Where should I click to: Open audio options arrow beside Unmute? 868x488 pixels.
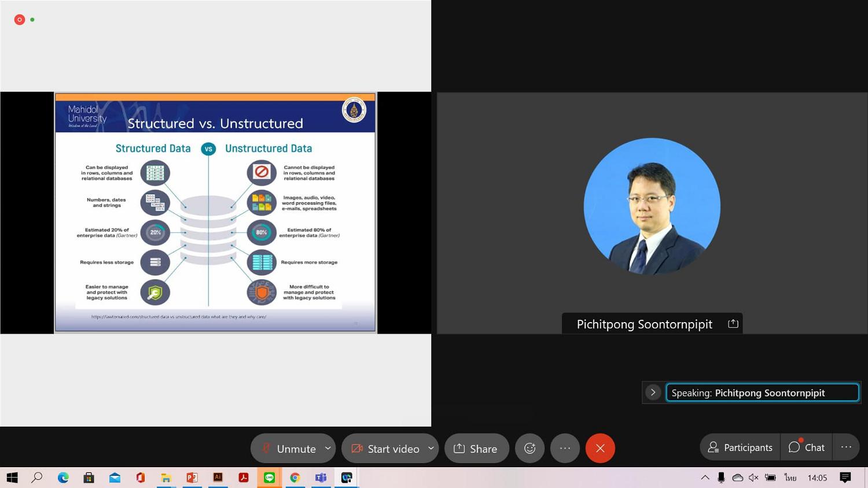pyautogui.click(x=328, y=448)
